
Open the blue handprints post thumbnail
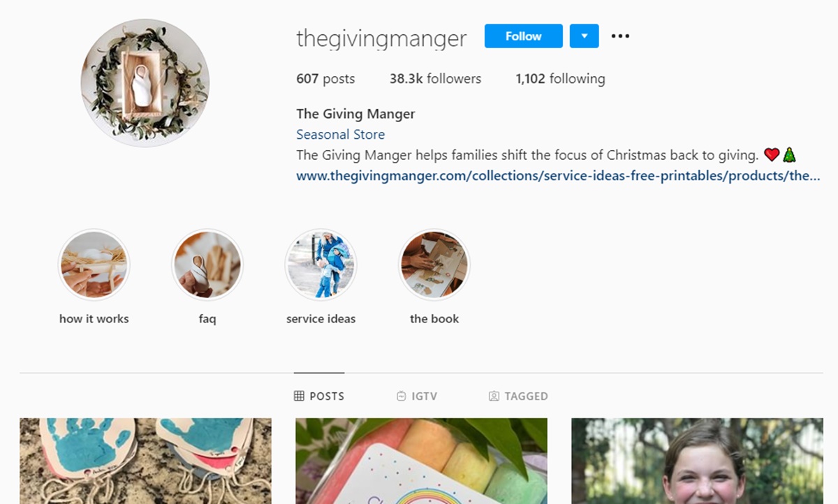pos(145,461)
